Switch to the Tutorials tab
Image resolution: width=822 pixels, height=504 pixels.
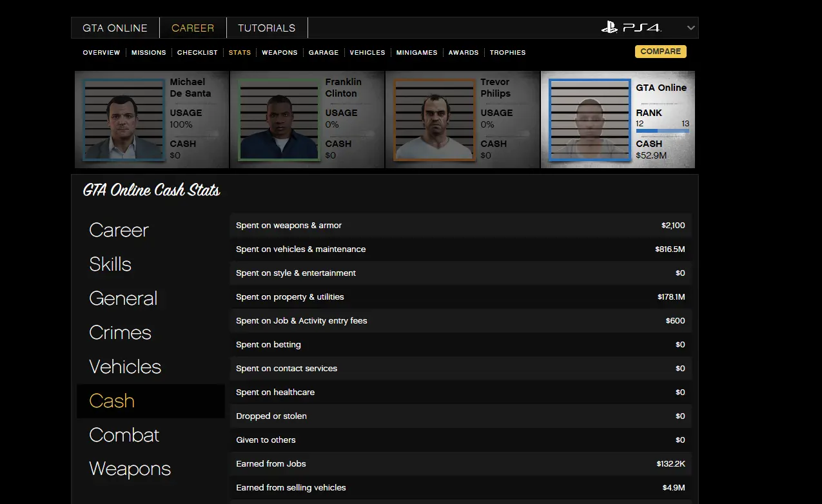pos(266,28)
